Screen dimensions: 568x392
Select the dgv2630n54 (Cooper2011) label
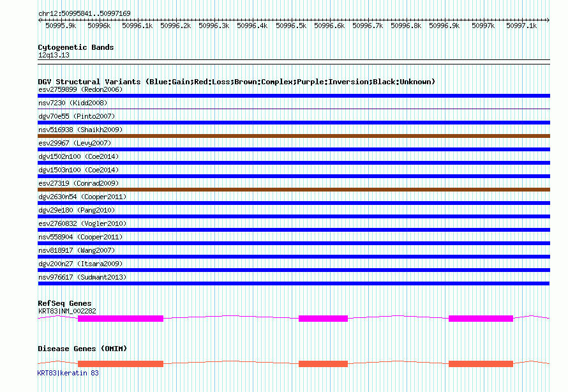pos(82,197)
